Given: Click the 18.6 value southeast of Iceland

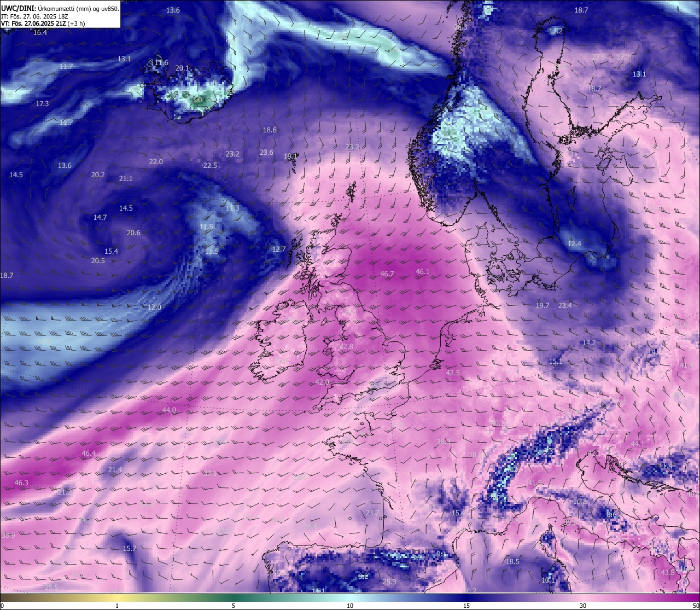Looking at the screenshot, I should (x=270, y=130).
